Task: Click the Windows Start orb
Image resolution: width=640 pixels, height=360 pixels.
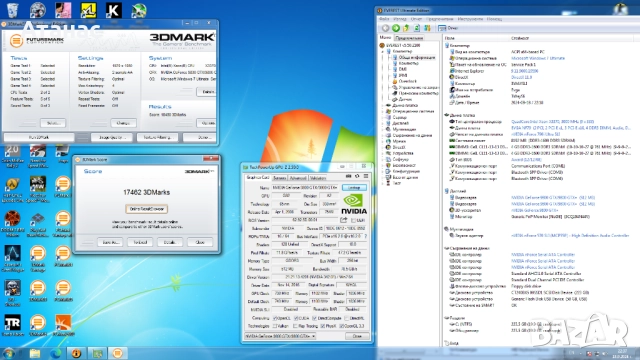Action: point(9,353)
